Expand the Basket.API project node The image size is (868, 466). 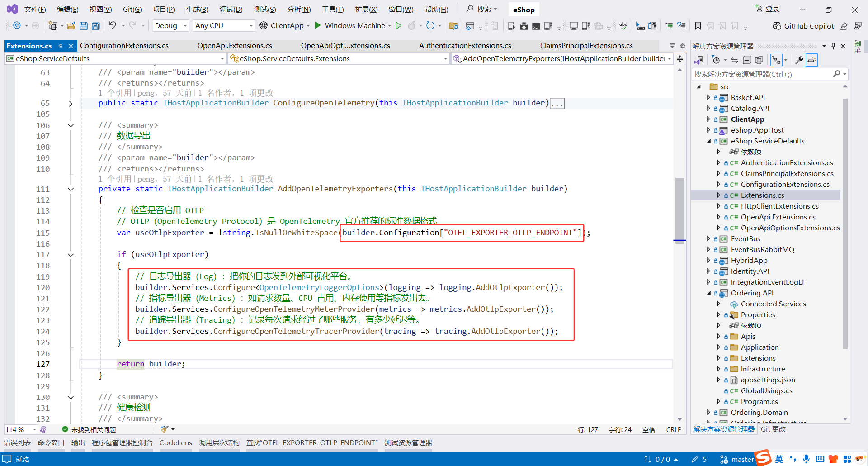(708, 97)
